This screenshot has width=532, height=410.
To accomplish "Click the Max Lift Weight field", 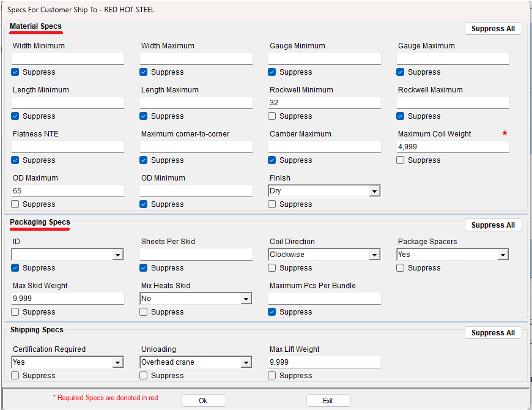I will [x=325, y=362].
